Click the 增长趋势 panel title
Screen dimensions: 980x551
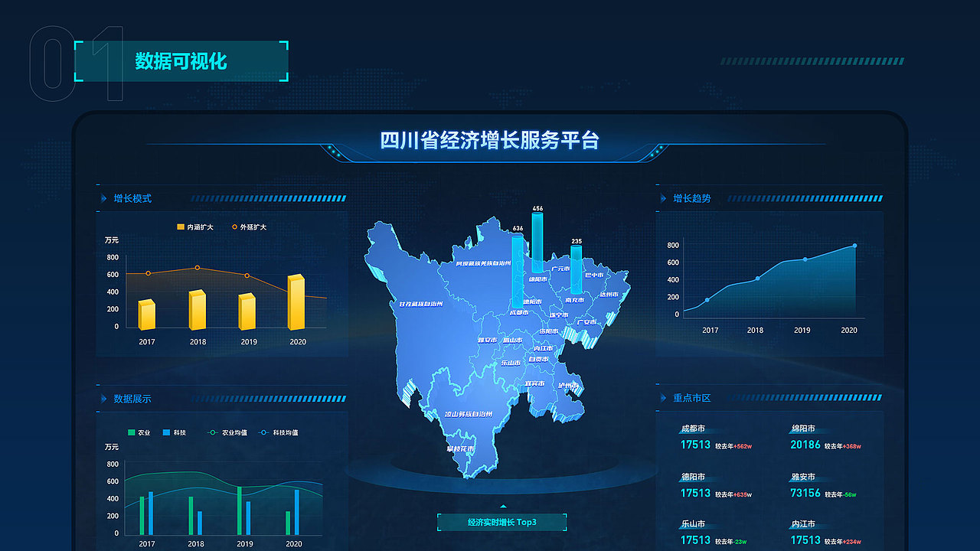tap(692, 198)
